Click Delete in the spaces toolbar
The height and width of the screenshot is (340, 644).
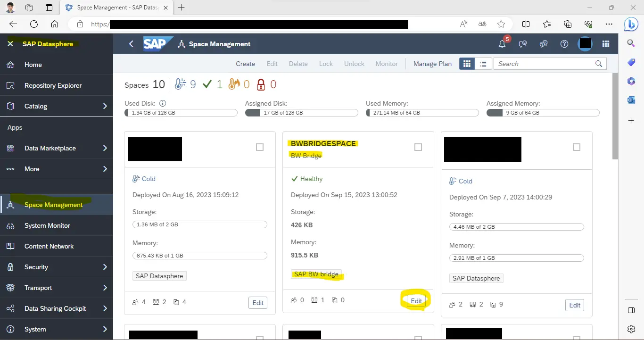click(298, 64)
